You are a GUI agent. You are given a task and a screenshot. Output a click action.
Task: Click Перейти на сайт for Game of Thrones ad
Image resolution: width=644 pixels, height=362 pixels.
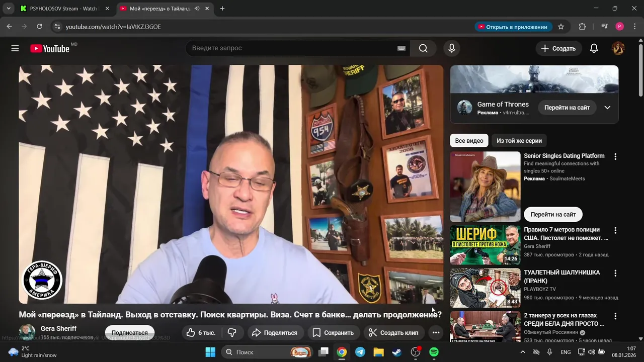567,108
